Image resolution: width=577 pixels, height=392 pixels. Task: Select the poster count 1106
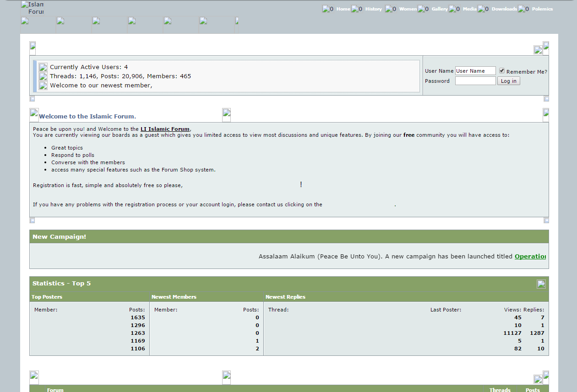click(138, 349)
